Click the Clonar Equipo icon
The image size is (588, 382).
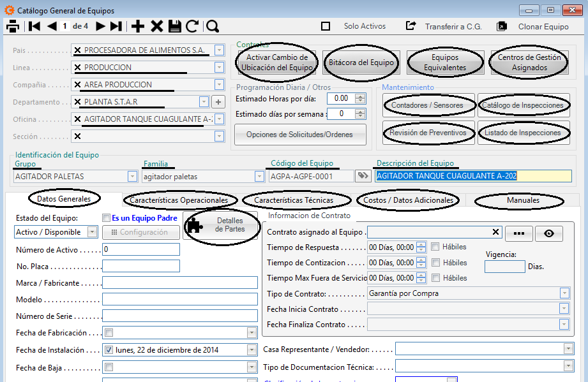coord(502,26)
